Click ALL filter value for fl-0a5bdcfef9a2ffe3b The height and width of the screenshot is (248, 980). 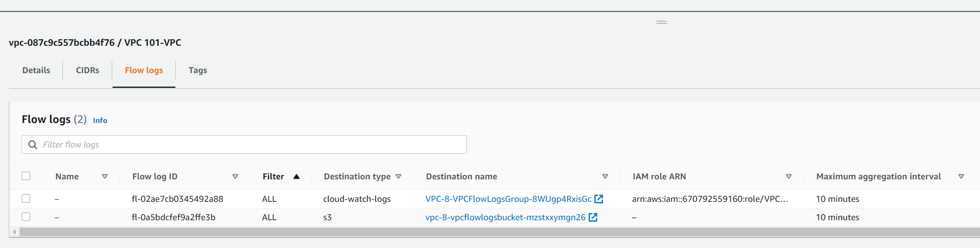pos(269,217)
